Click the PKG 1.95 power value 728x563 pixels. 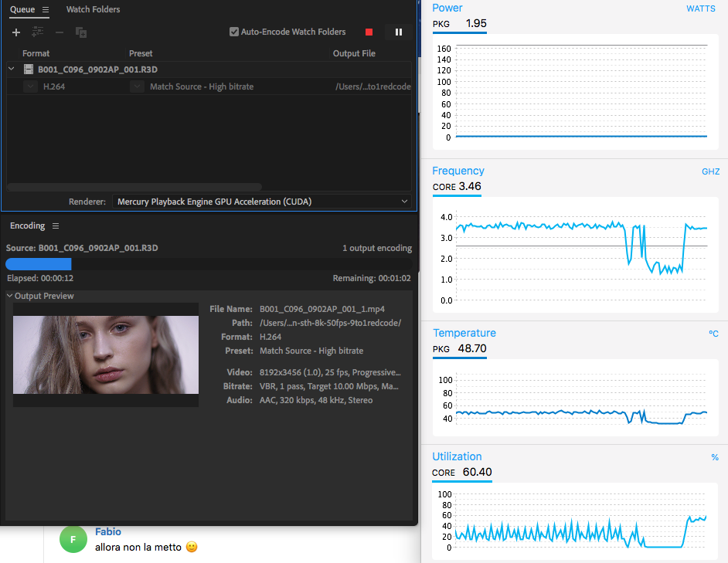pyautogui.click(x=460, y=24)
